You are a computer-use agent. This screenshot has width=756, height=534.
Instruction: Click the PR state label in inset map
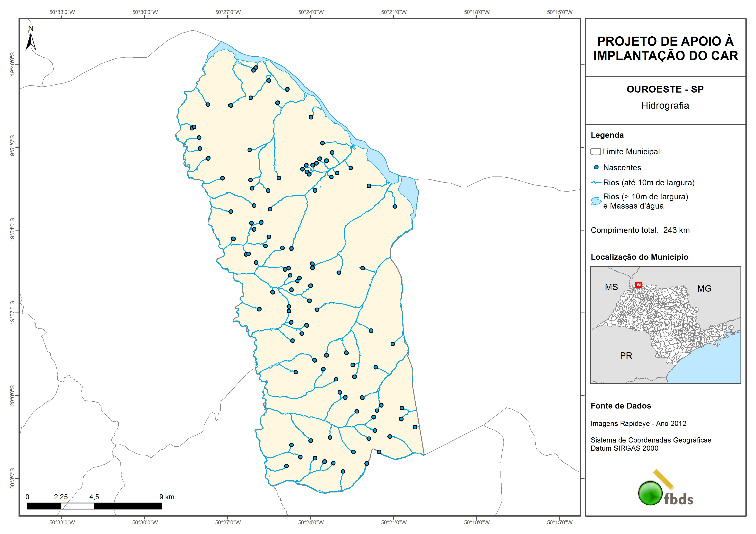click(x=626, y=356)
